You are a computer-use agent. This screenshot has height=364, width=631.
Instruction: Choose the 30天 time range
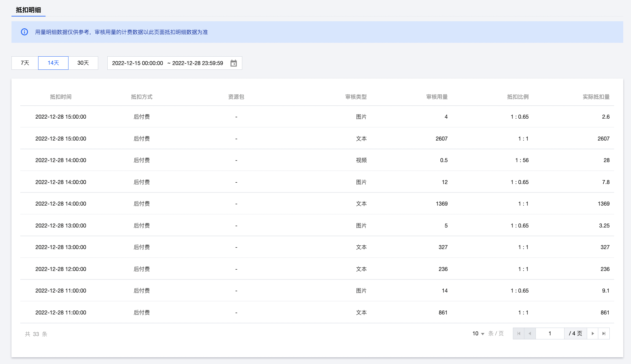83,63
